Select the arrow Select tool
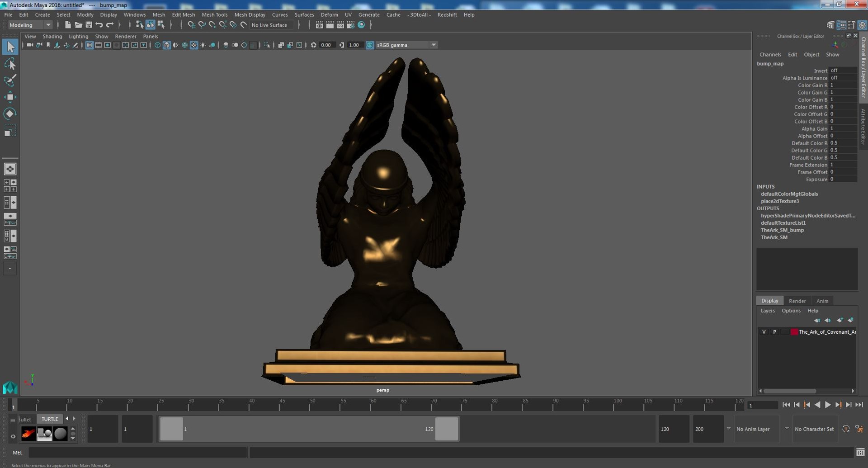Screen dimensions: 868x468 tap(10, 47)
